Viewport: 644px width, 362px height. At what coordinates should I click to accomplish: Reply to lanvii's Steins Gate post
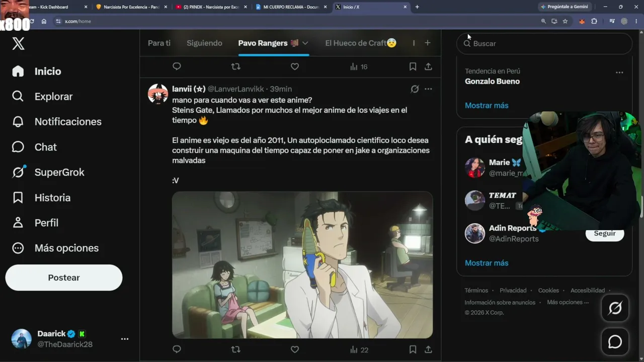[177, 349]
